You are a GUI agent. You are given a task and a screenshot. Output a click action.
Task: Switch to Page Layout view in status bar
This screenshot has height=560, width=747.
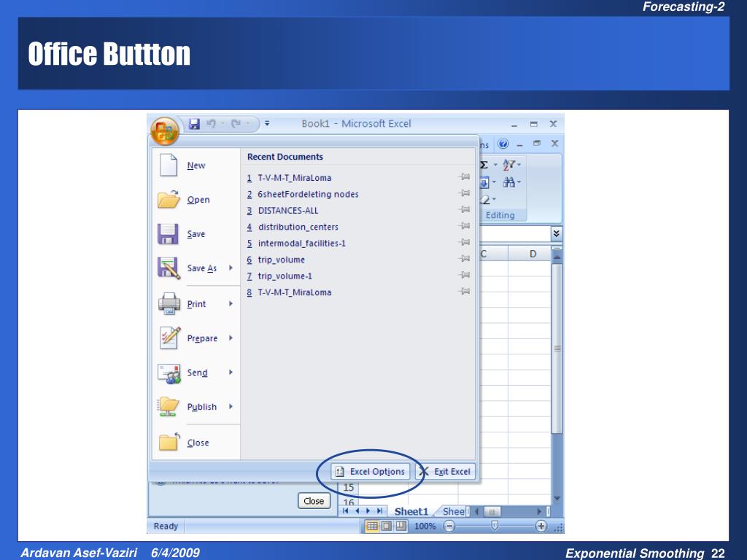387,526
